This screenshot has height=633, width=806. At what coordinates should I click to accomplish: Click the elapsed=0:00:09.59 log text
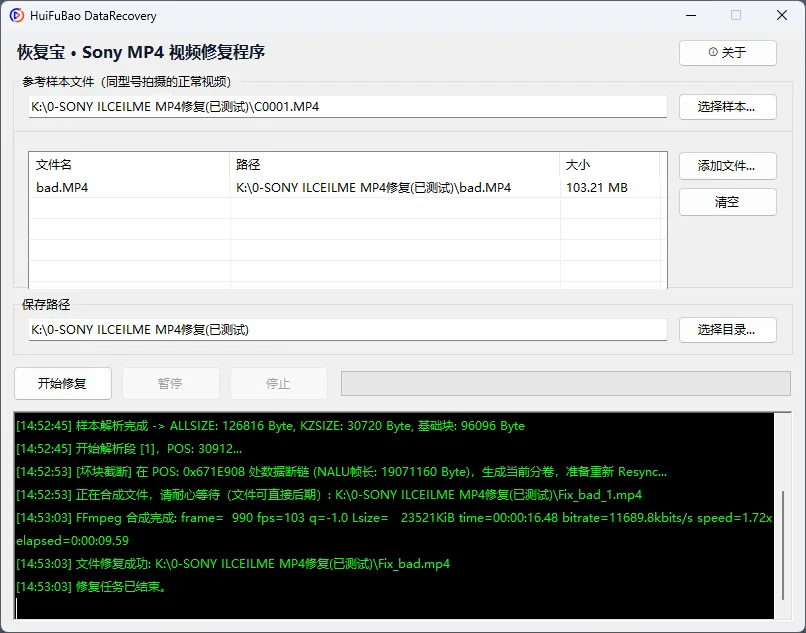(72, 541)
